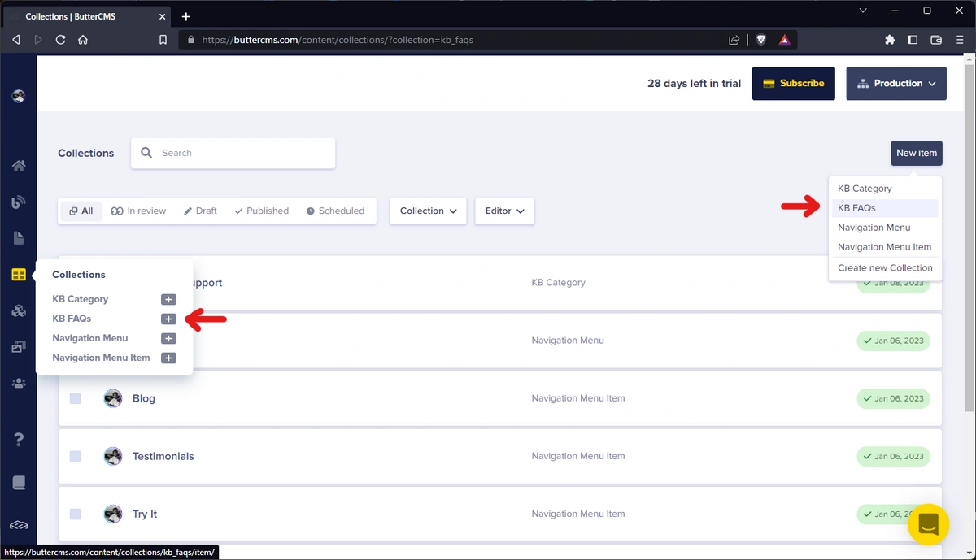Screen dimensions: 976x560
Task: Open the Collection filter dropdown
Action: 429,211
